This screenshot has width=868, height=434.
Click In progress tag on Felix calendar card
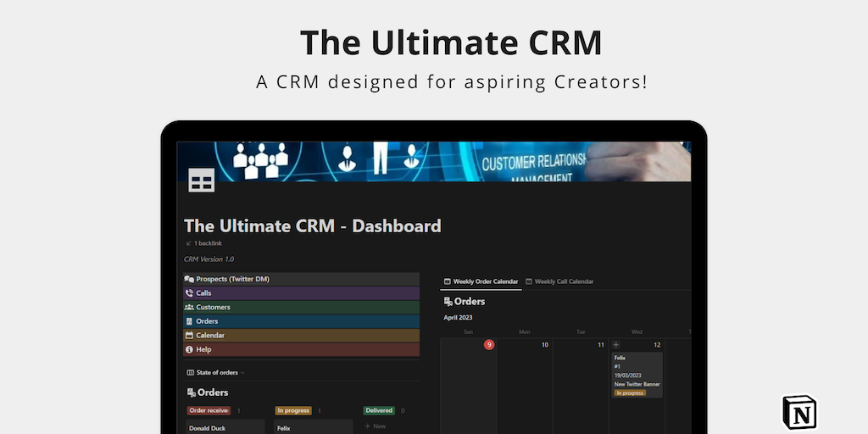(630, 393)
